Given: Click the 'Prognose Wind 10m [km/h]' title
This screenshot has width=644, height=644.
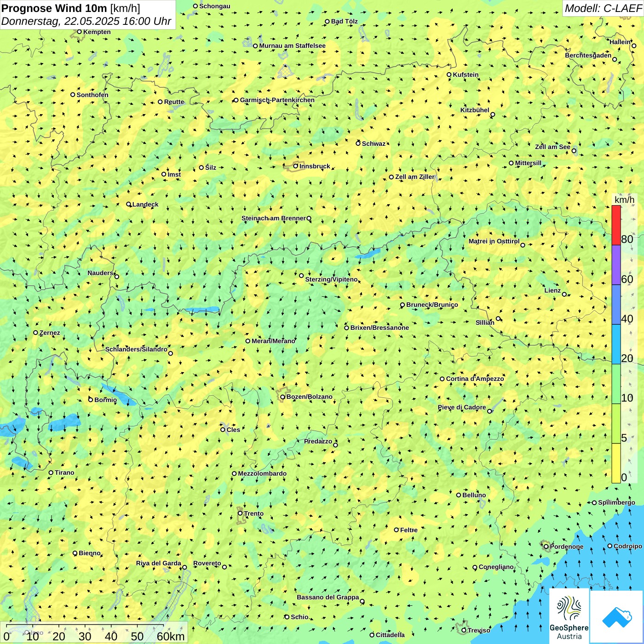Looking at the screenshot, I should coord(71,8).
